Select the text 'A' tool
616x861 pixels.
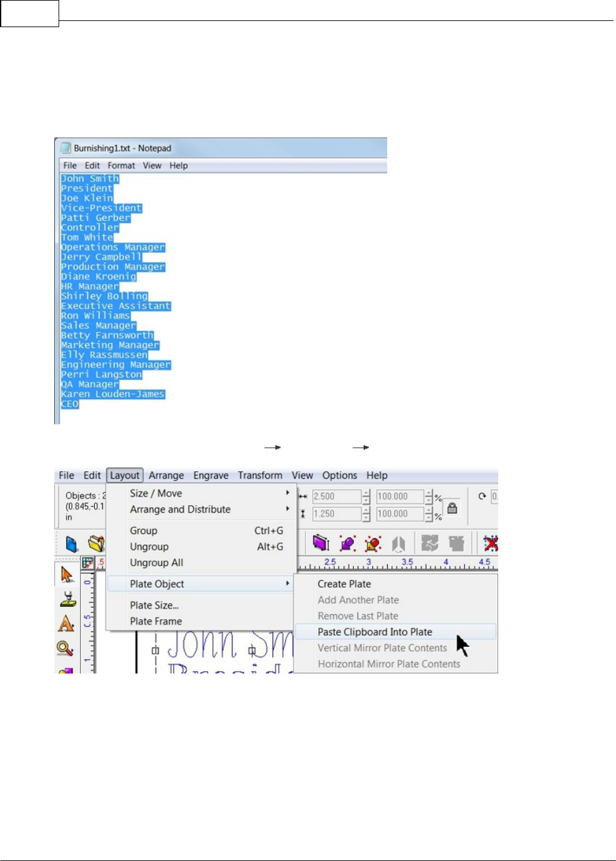click(x=66, y=624)
